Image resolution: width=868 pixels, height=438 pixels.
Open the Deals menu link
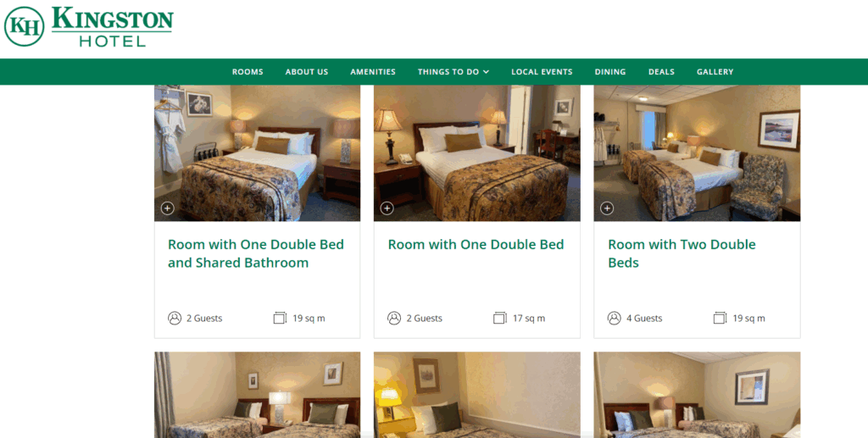pos(661,72)
